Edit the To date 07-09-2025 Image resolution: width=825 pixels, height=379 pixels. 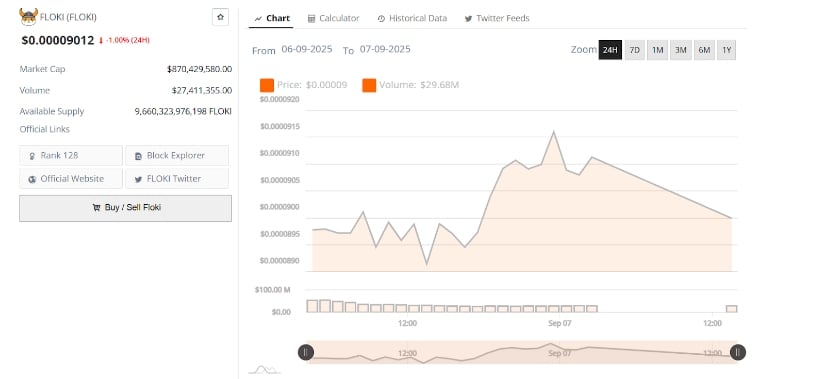coord(385,49)
